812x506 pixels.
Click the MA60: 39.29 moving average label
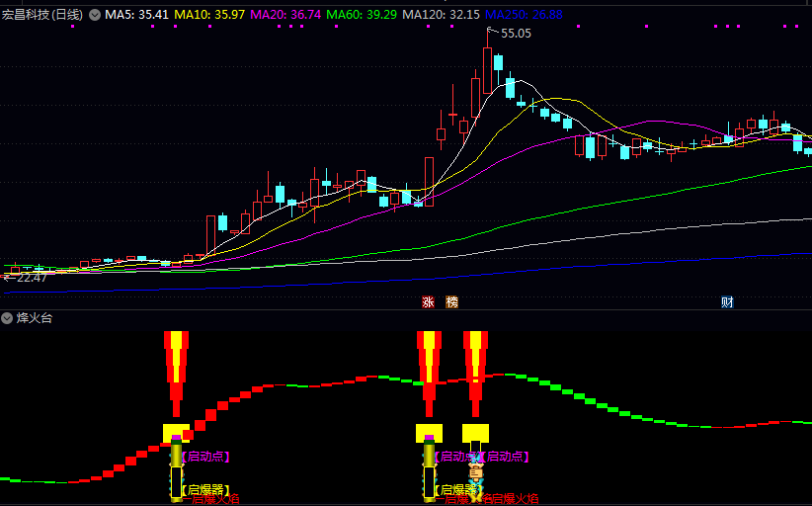[362, 15]
